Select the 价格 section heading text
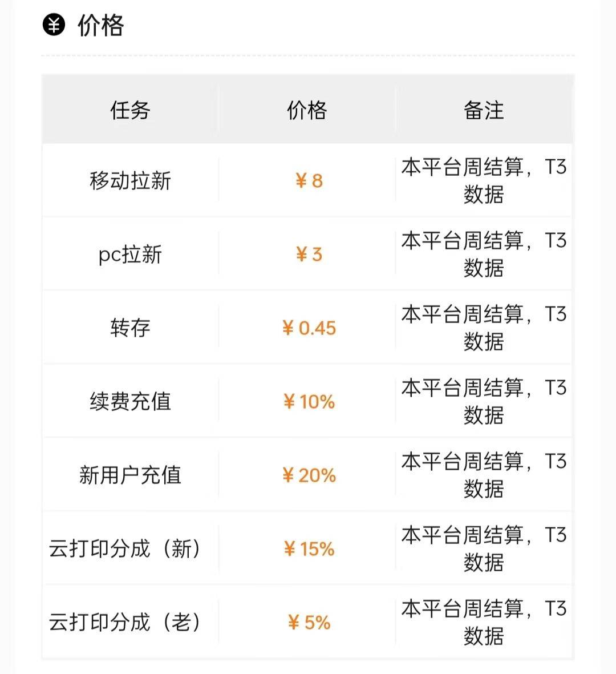The image size is (616, 674). click(101, 25)
